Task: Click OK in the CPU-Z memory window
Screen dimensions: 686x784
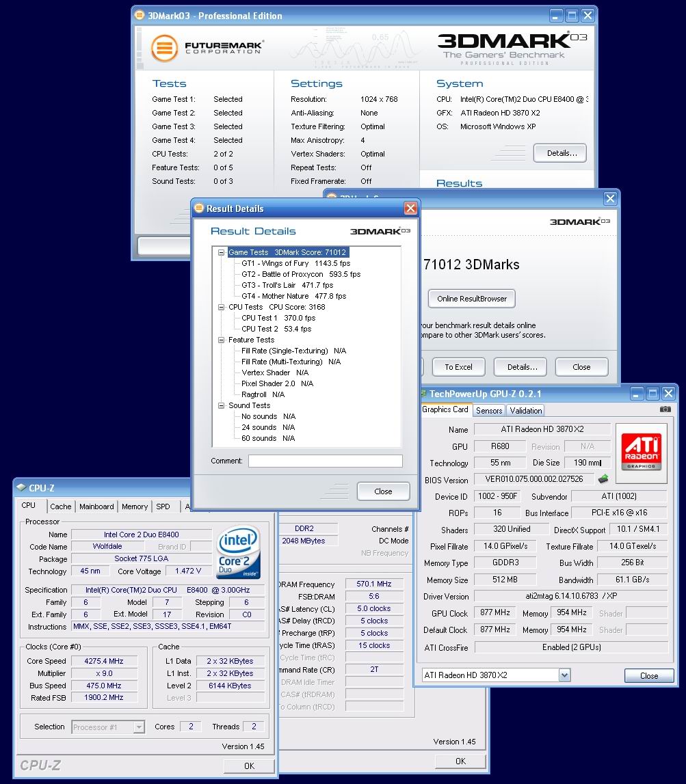Action: (x=460, y=761)
